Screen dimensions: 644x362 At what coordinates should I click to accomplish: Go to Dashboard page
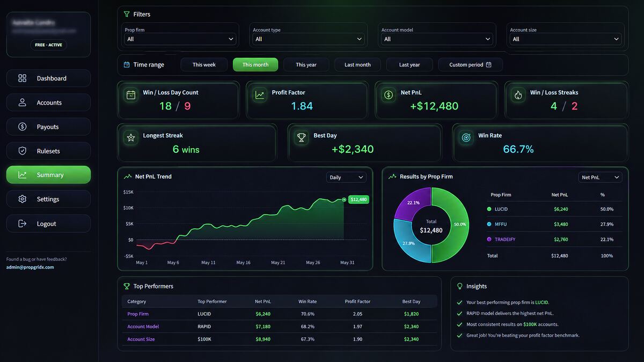tap(48, 78)
